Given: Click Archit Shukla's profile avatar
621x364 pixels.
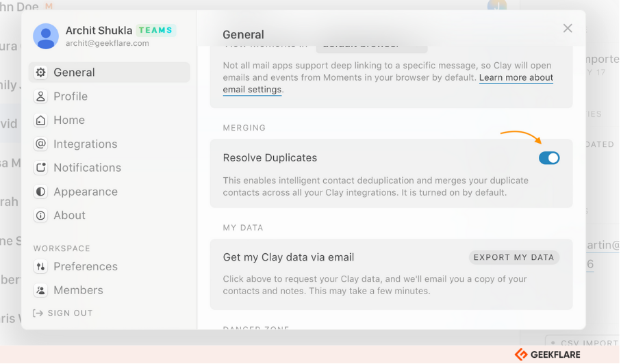Looking at the screenshot, I should (46, 36).
